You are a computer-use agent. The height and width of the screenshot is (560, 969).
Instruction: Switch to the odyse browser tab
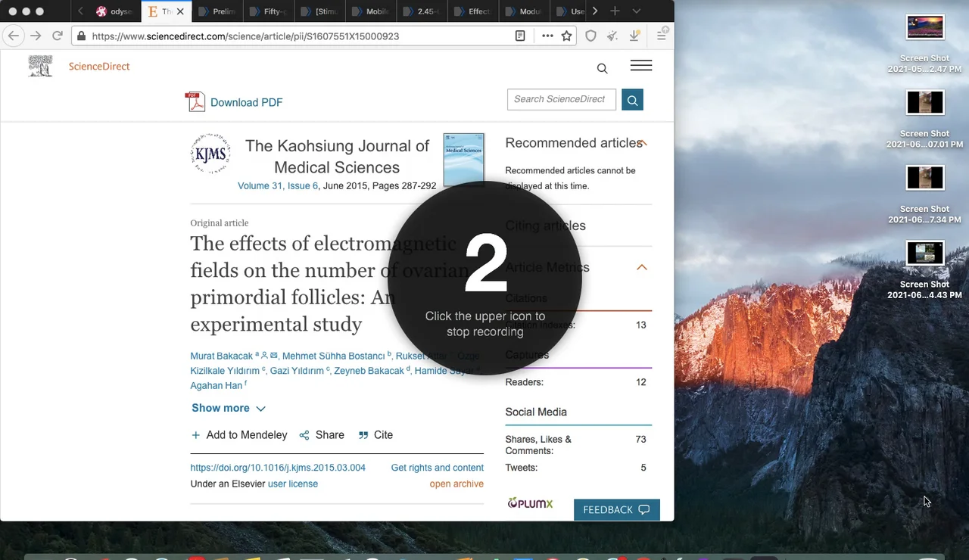[x=114, y=11]
